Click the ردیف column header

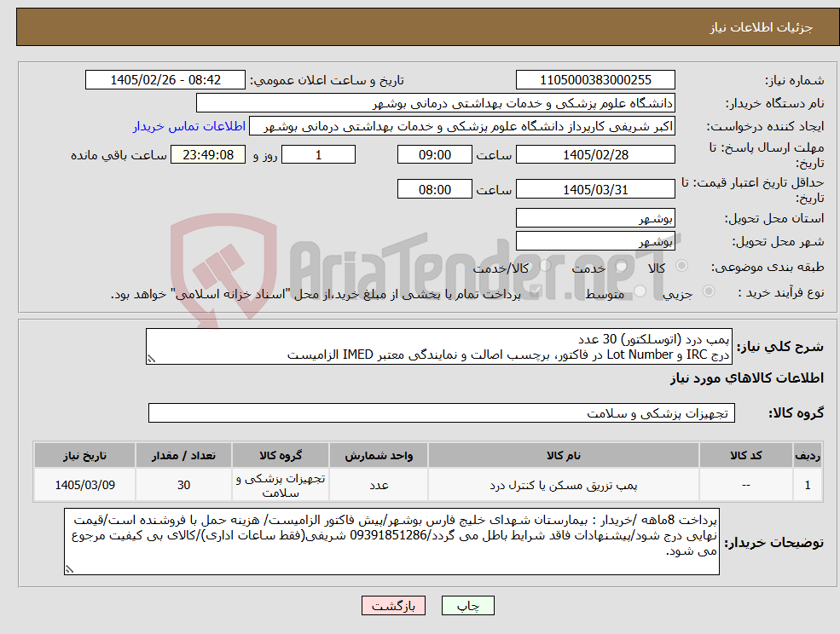coord(808,455)
